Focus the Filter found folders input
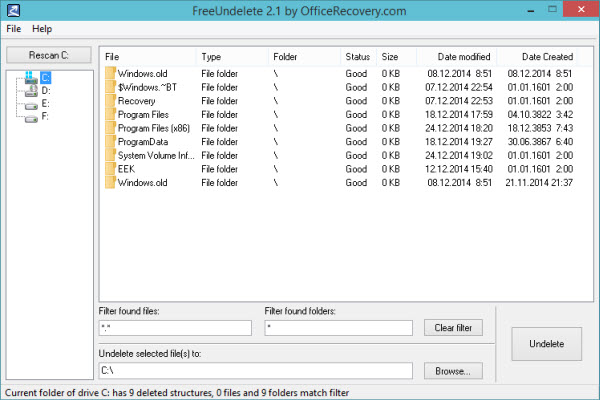 pyautogui.click(x=338, y=328)
